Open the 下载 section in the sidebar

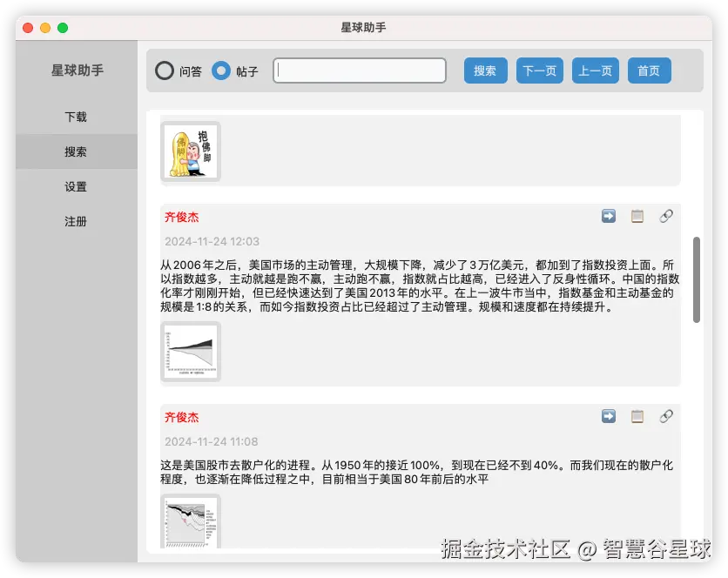pyautogui.click(x=76, y=116)
